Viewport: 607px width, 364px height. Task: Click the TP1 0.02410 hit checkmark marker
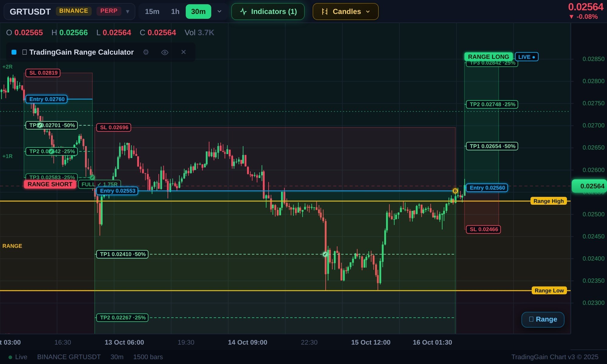[x=325, y=254]
